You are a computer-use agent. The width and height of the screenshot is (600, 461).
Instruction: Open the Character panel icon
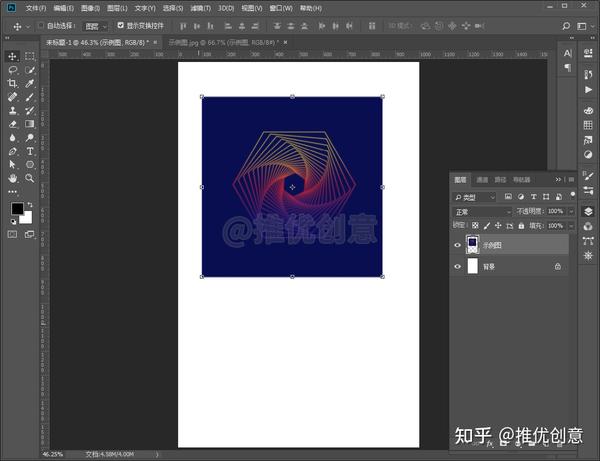(x=567, y=54)
